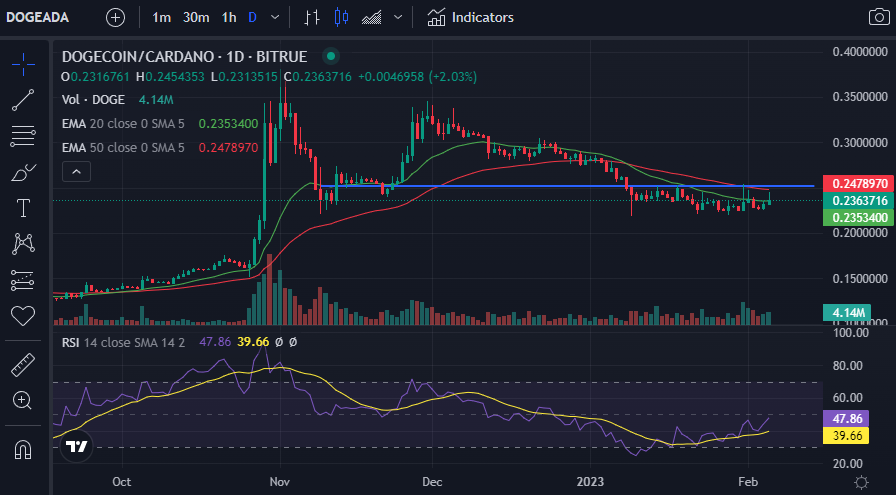Open the timeframe dropdown arrow
This screenshot has height=495, width=896.
(275, 18)
